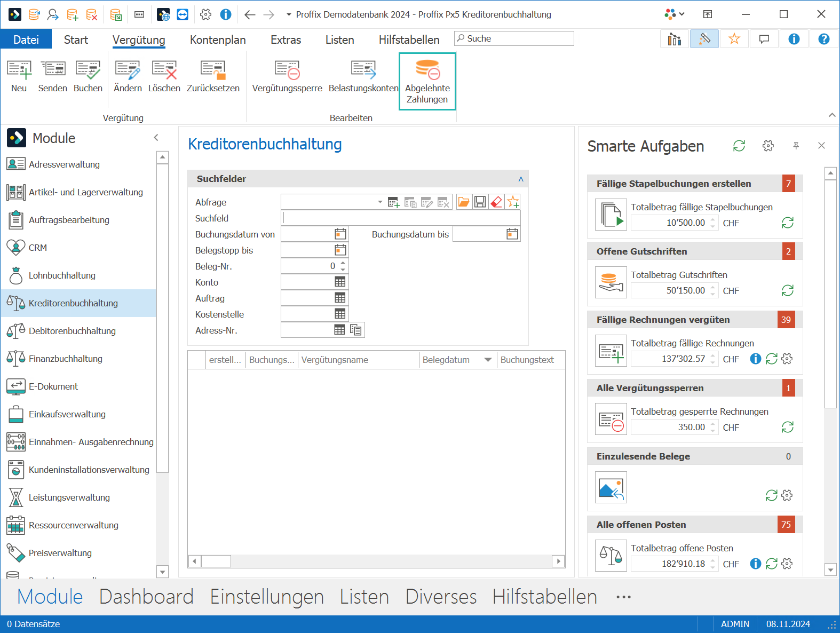Collapse the ribbon with the chevron
This screenshot has height=633, width=840.
point(832,115)
